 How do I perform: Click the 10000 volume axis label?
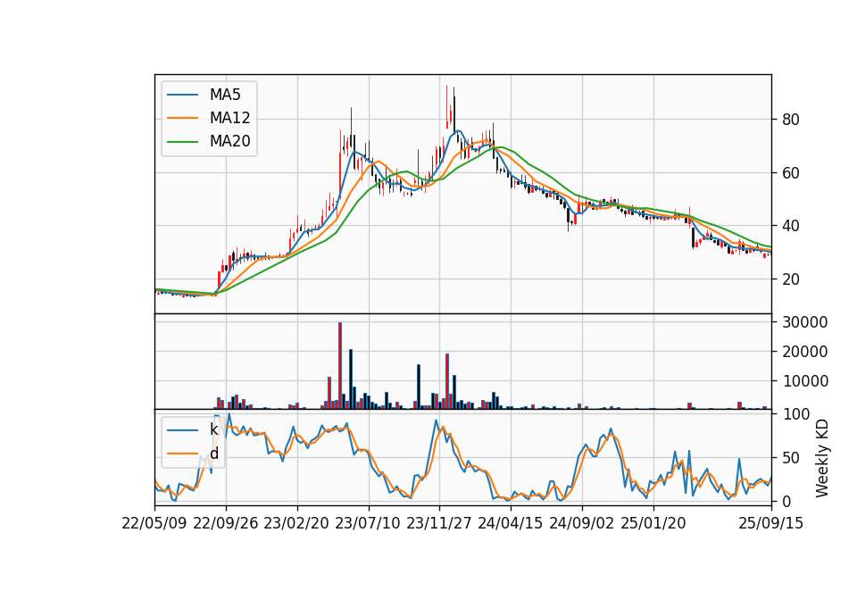click(x=804, y=381)
